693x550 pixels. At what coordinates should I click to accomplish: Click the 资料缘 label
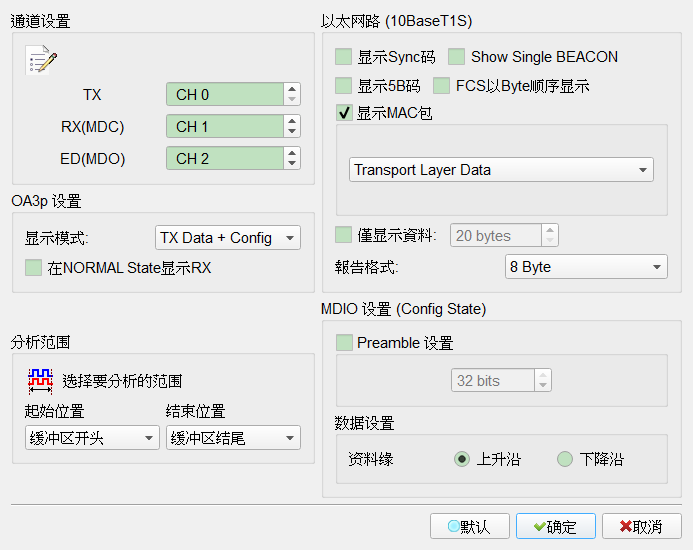coord(370,459)
